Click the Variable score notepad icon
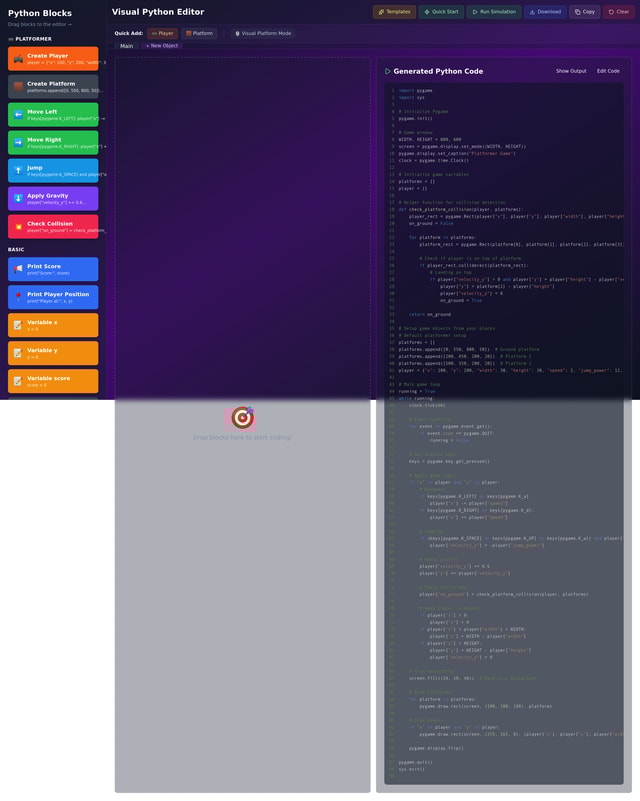 tap(18, 381)
